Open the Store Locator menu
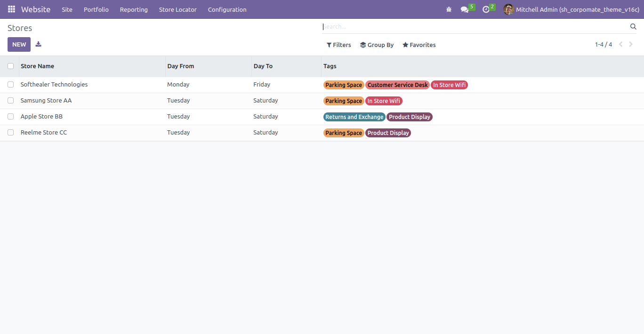 [178, 9]
